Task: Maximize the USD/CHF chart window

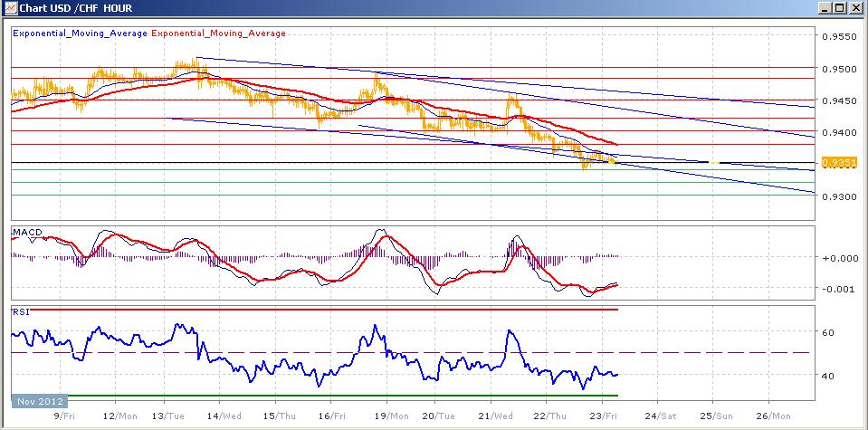Action: (x=839, y=9)
